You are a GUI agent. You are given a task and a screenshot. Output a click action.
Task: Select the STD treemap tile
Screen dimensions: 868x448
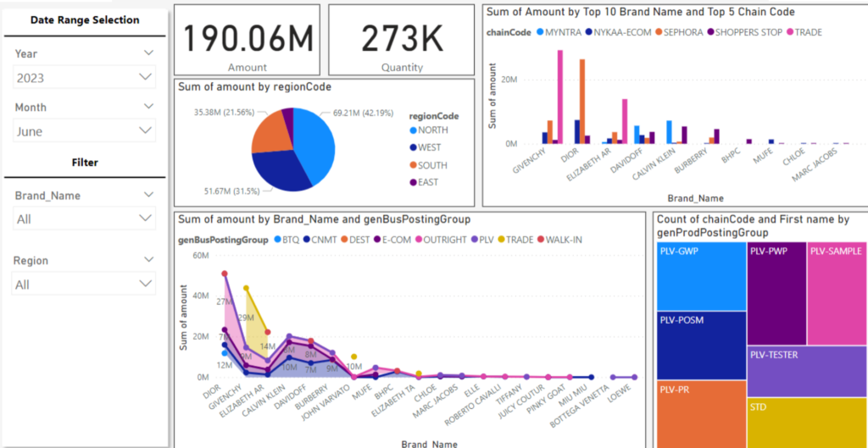coord(808,423)
